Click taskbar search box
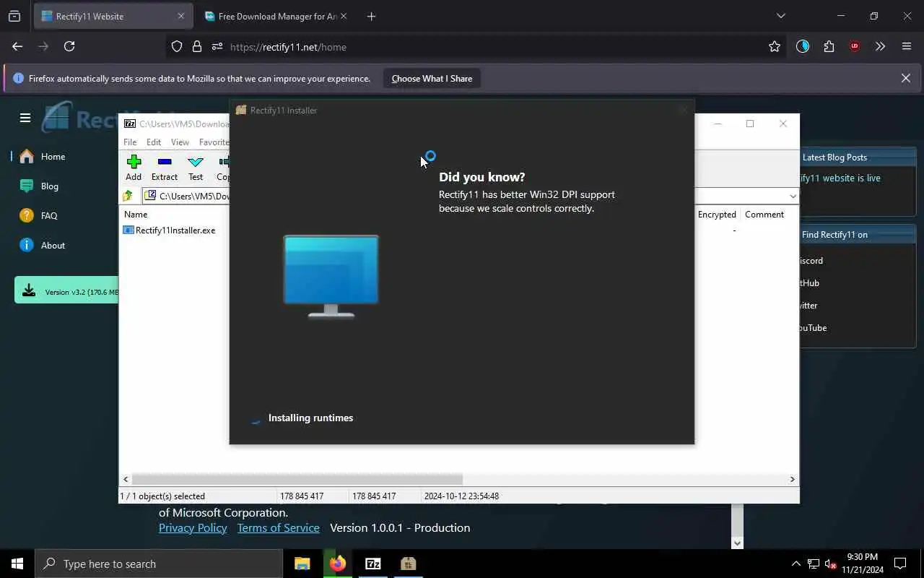Screen dimensions: 924x578 [159, 564]
